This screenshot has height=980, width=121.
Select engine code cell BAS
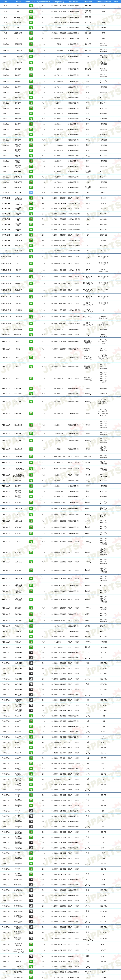(104, 33)
